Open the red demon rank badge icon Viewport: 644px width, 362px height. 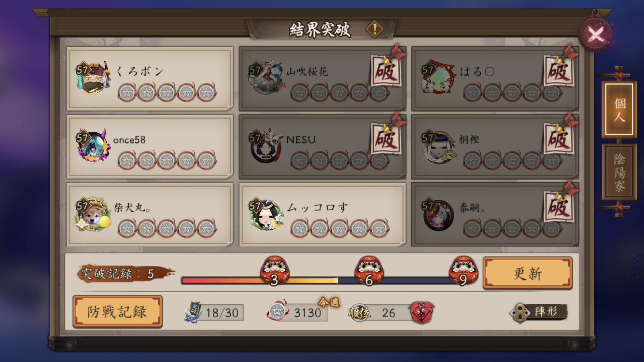pyautogui.click(x=422, y=312)
